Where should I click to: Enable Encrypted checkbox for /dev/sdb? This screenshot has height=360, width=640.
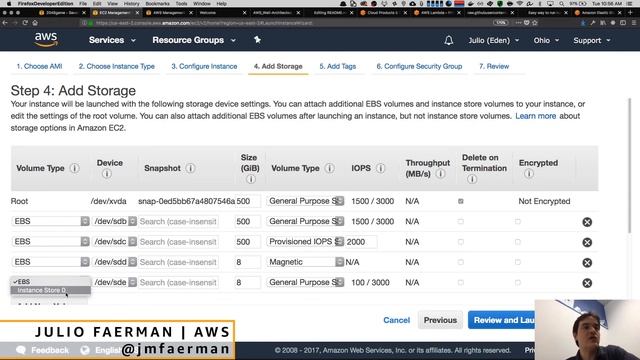click(518, 221)
